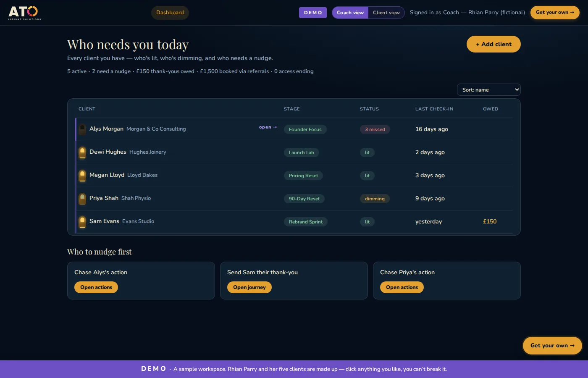588x378 pixels.
Task: Click the ATO Insight Solutions logo
Action: click(25, 13)
